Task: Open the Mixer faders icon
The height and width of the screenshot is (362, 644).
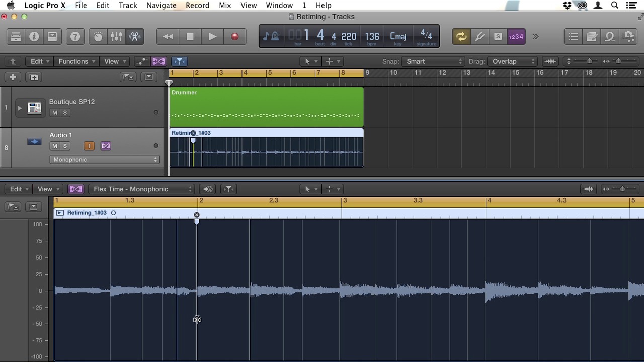Action: point(116,37)
